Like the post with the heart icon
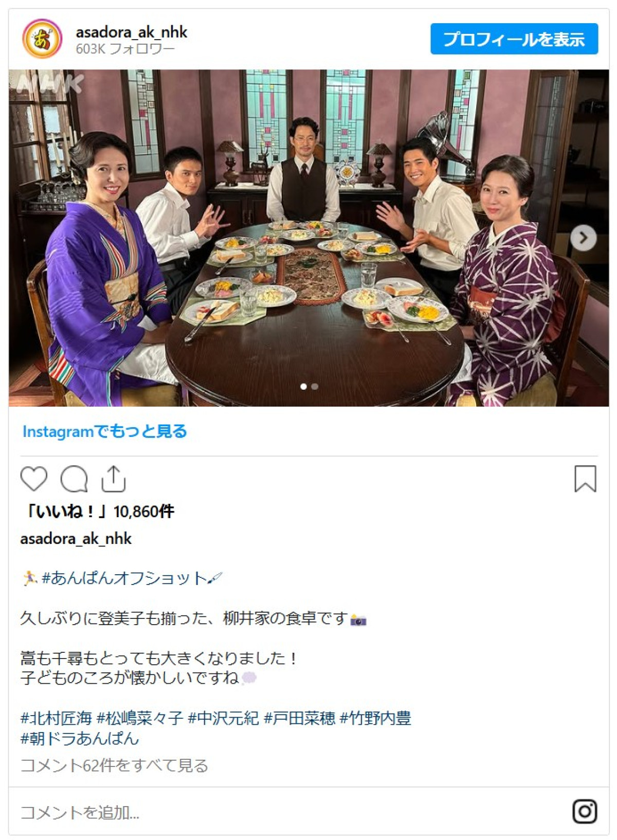 (x=34, y=479)
